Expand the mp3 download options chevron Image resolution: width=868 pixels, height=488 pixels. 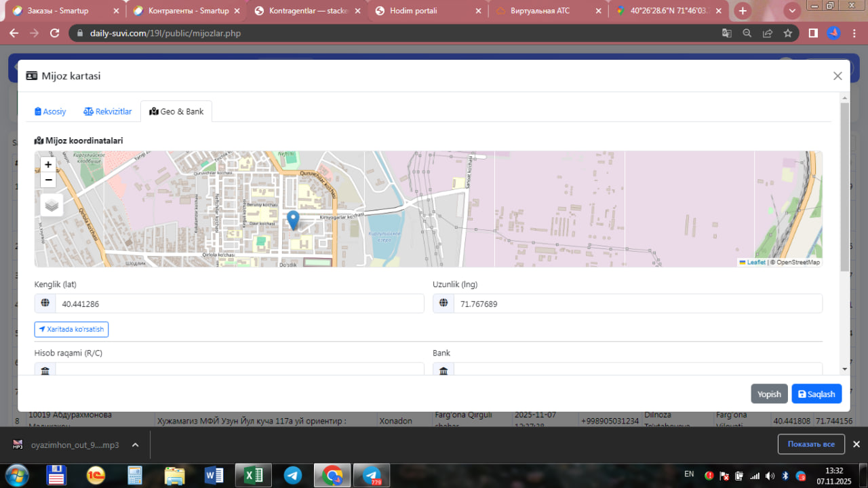(135, 445)
